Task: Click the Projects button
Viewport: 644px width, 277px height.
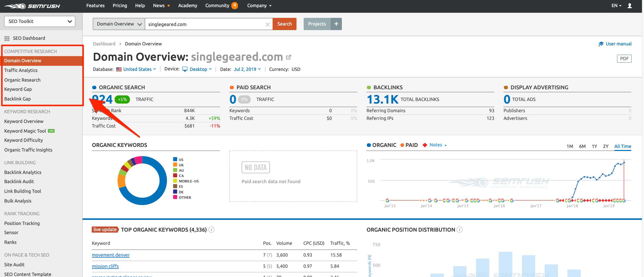Action: point(317,24)
